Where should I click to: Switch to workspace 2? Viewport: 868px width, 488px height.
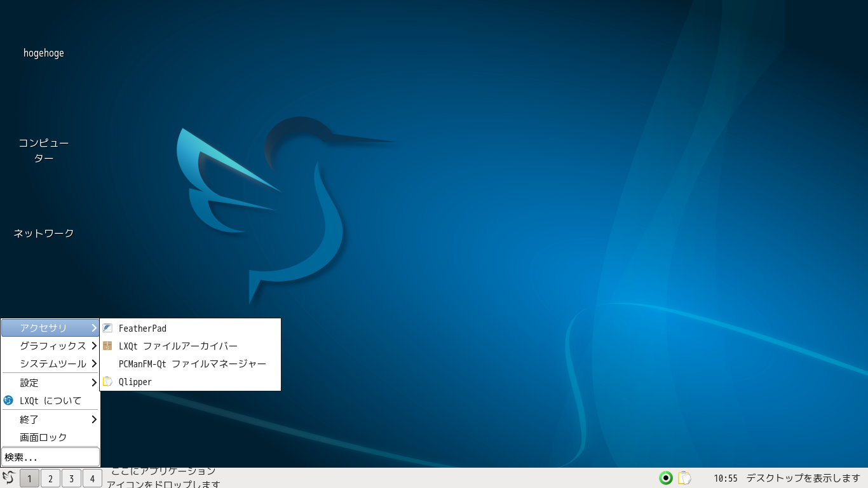click(50, 478)
